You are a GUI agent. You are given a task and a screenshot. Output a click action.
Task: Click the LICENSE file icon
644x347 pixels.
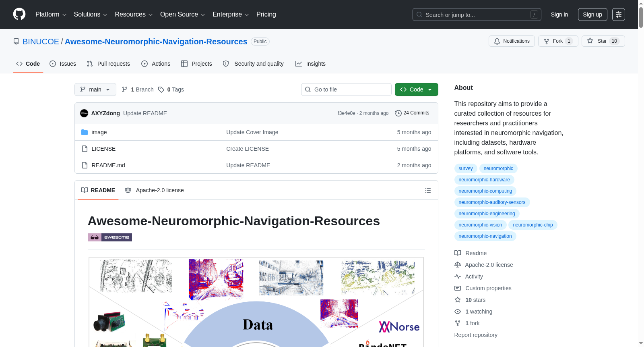point(85,149)
